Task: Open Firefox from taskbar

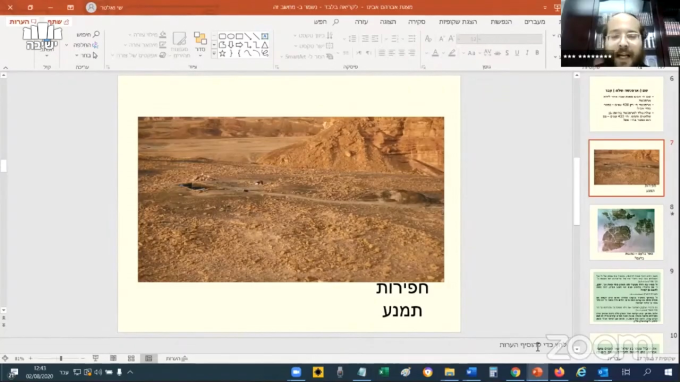Action: 559,372
